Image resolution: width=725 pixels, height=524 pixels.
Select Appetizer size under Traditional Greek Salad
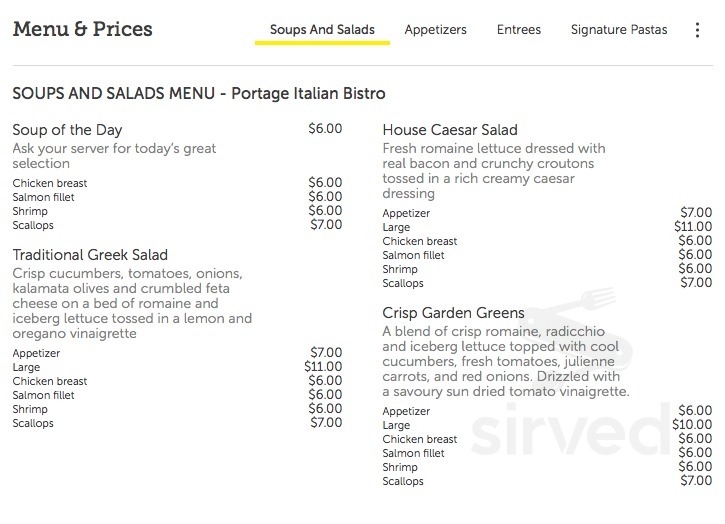click(x=36, y=353)
